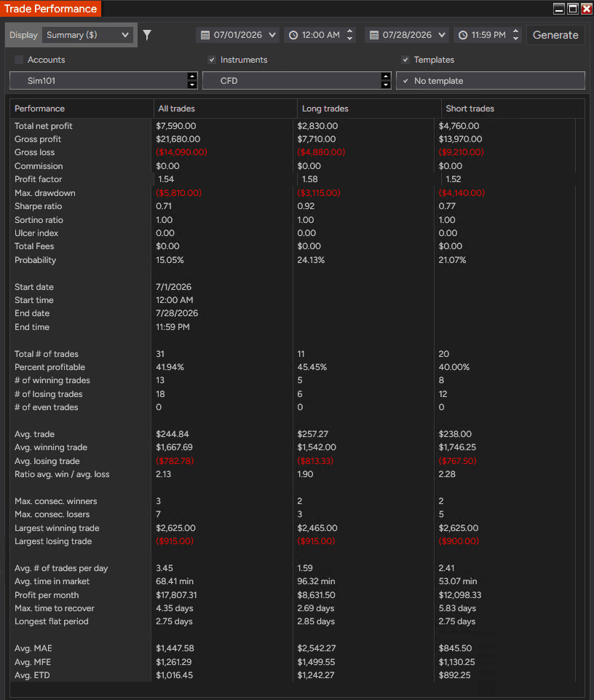This screenshot has width=594, height=700.
Task: Click the 5.83 days short recovery value
Action: pyautogui.click(x=457, y=608)
